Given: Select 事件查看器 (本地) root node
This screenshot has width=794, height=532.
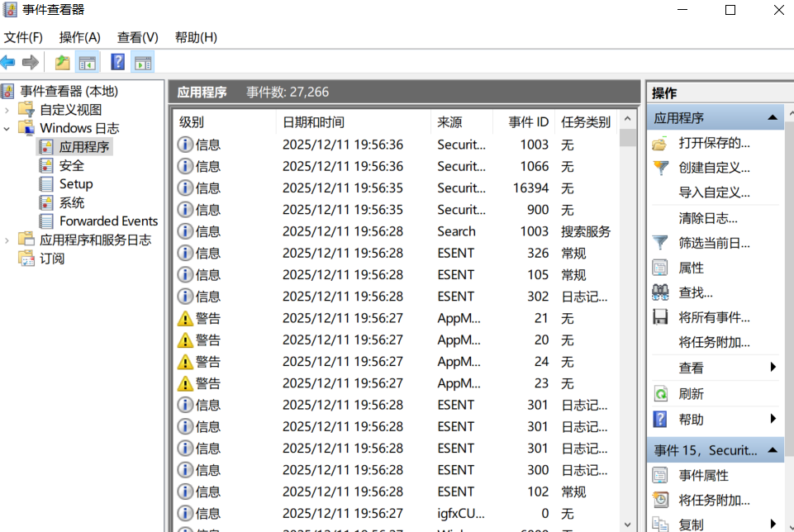Looking at the screenshot, I should [69, 91].
